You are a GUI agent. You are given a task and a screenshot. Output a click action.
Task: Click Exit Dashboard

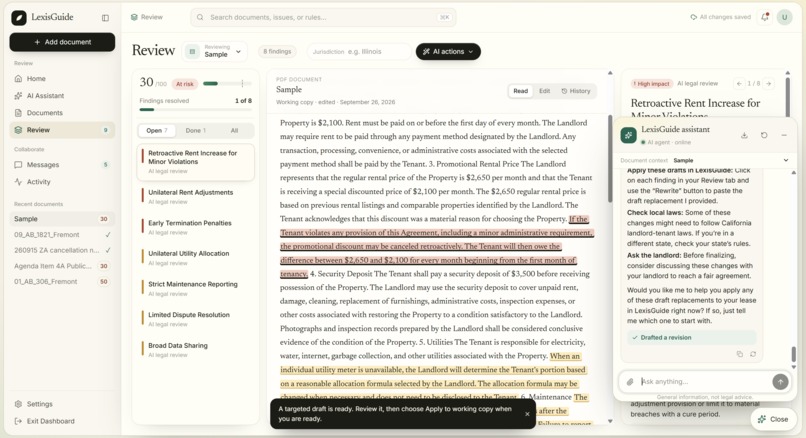[x=62, y=421]
